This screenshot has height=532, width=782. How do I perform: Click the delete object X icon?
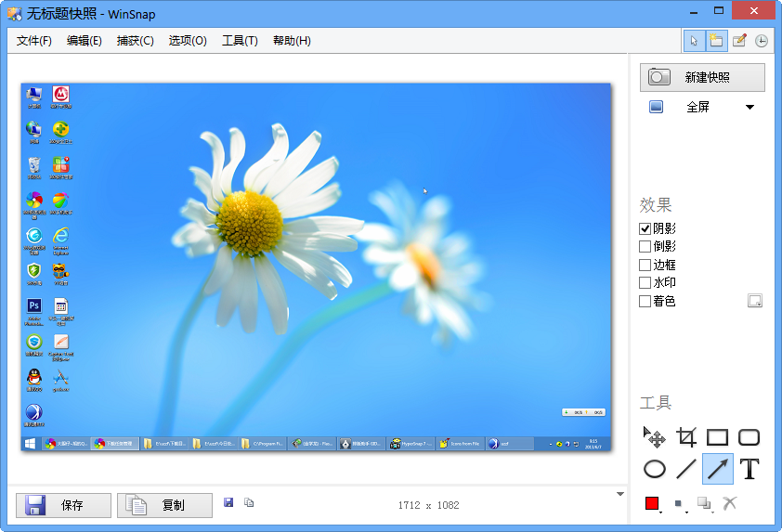[730, 503]
